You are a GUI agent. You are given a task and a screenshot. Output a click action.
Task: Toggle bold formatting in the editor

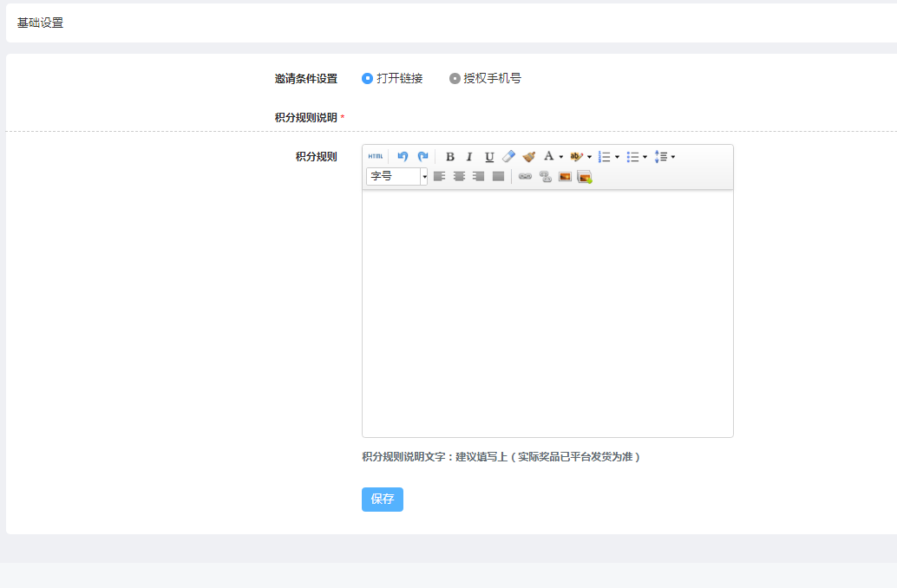(x=449, y=157)
